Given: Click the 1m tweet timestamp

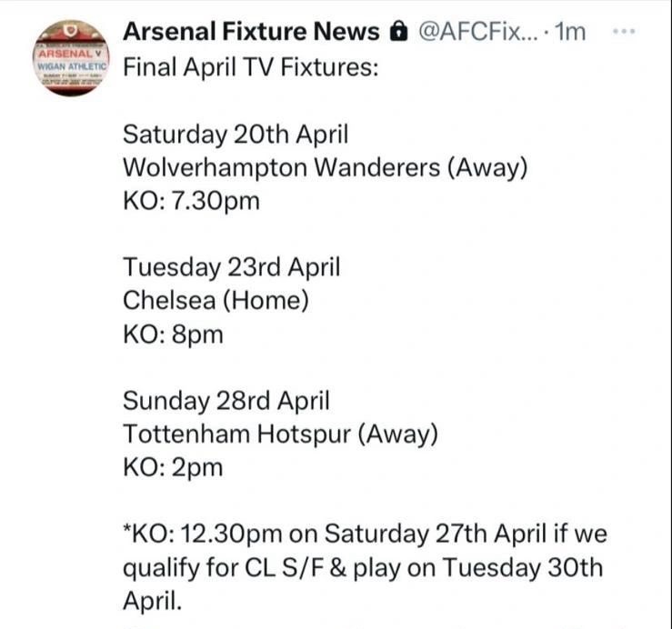Looking at the screenshot, I should click(x=570, y=32).
